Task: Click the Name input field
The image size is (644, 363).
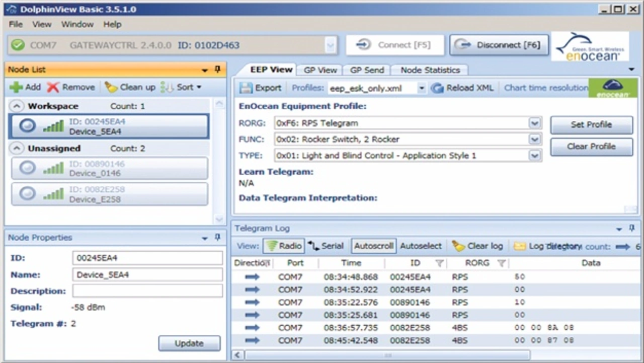Action: (x=147, y=275)
